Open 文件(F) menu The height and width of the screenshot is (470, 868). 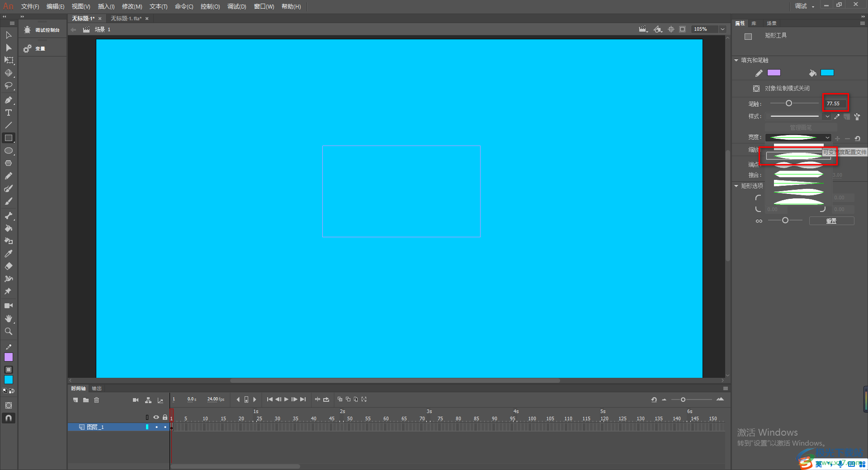pyautogui.click(x=30, y=6)
